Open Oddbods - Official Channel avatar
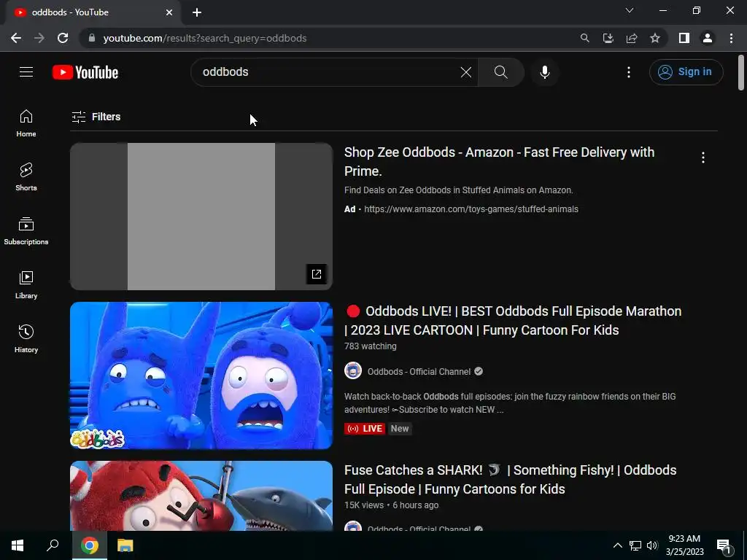The image size is (747, 560). point(353,371)
